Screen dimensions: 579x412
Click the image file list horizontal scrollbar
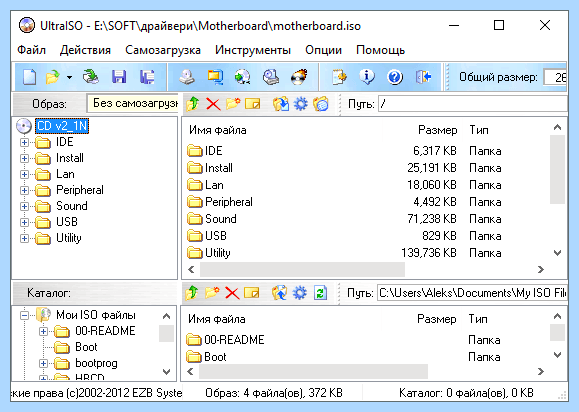coord(366,269)
